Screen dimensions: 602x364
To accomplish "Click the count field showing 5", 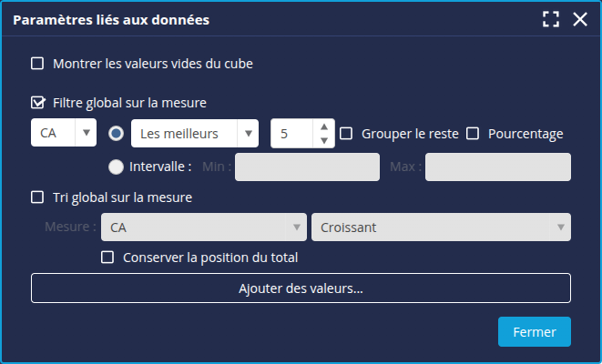I will (x=293, y=134).
